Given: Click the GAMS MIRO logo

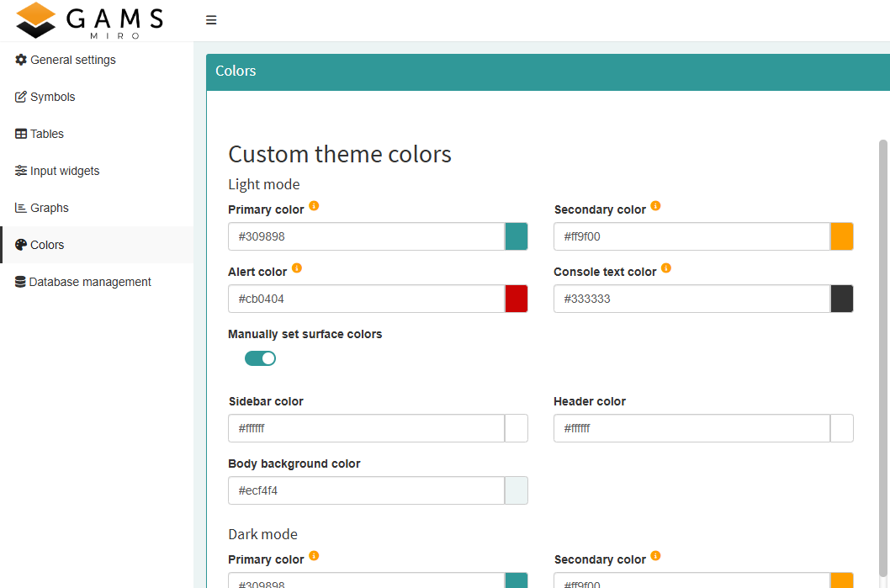Looking at the screenshot, I should (88, 20).
